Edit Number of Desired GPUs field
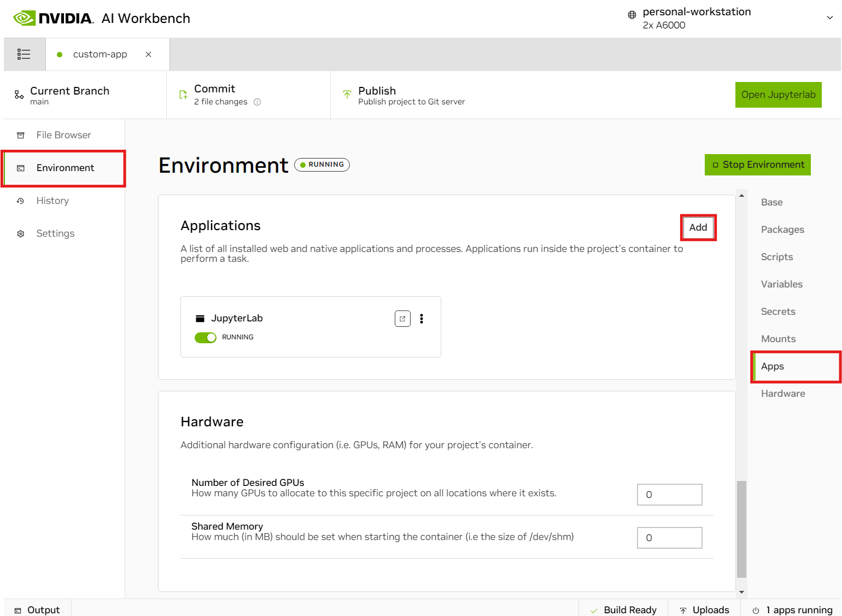This screenshot has width=842, height=616. 669,495
